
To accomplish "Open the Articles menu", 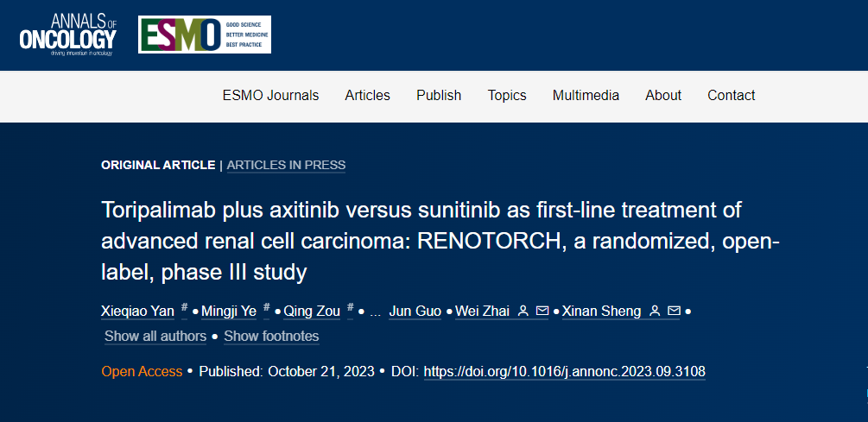I will pos(367,96).
